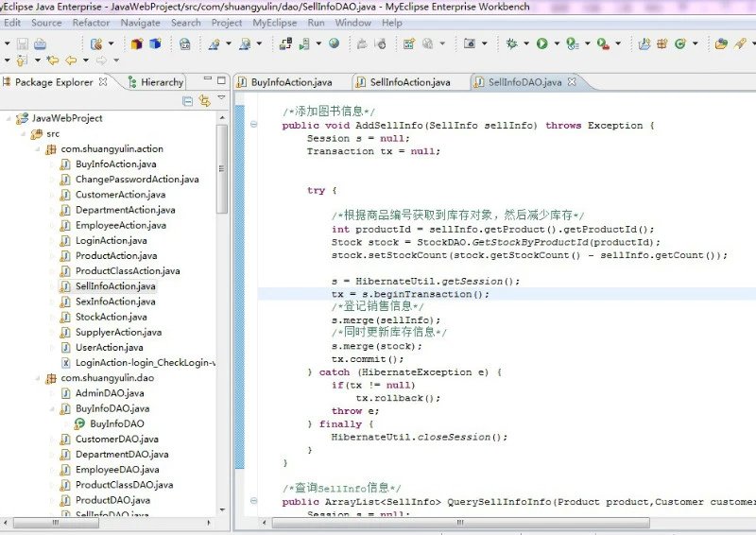Select LoginAction.java in the tree
756x535 pixels.
[111, 240]
